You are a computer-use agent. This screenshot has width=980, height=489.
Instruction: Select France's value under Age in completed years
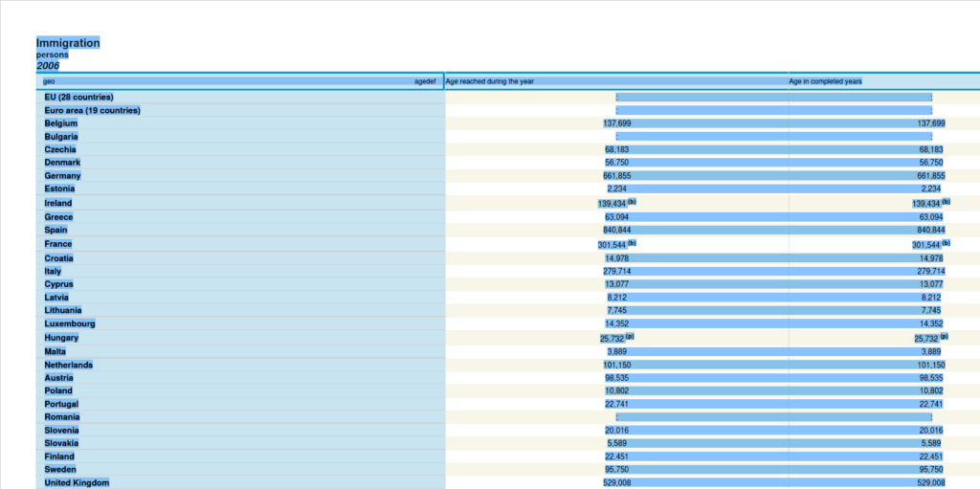925,245
